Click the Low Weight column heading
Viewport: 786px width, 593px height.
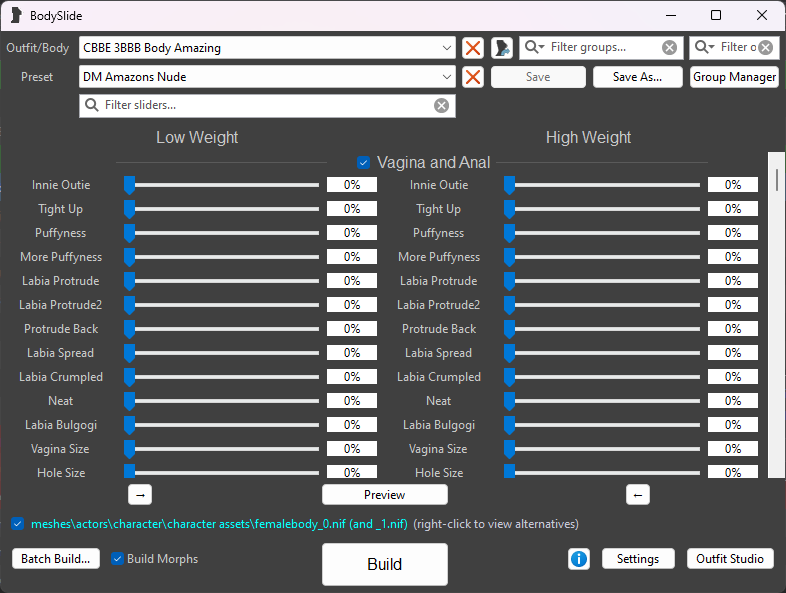coord(197,137)
